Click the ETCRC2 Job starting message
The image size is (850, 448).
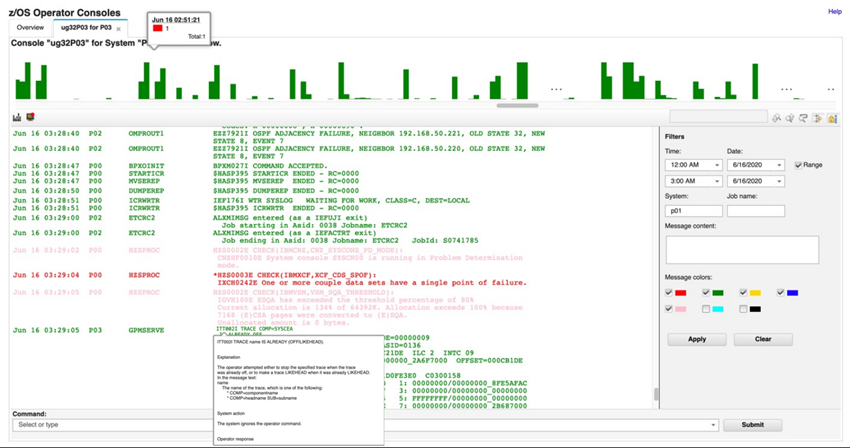coord(310,221)
